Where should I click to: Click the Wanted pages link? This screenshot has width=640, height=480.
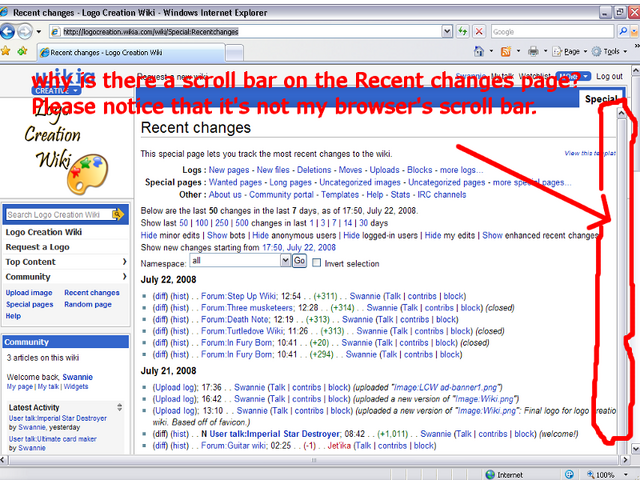point(236,182)
